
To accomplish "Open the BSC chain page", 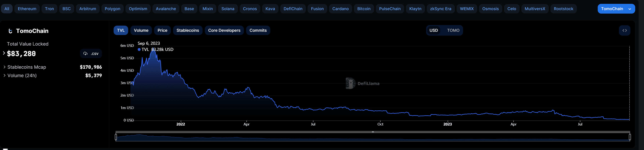I will point(67,9).
